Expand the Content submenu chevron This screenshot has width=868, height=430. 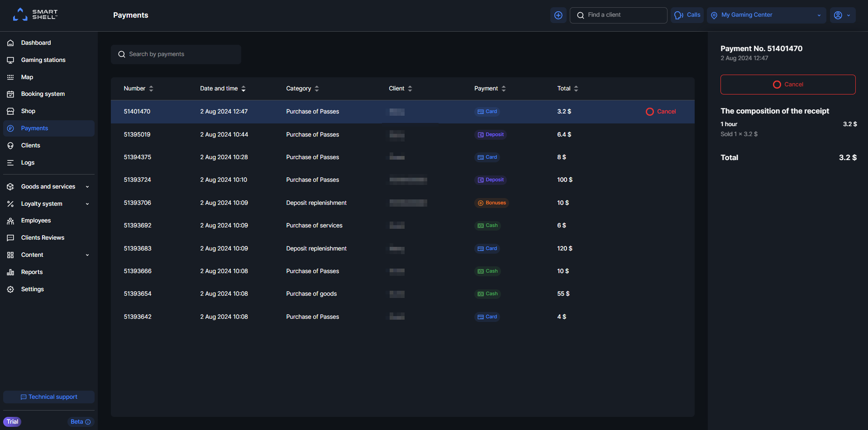click(x=87, y=255)
